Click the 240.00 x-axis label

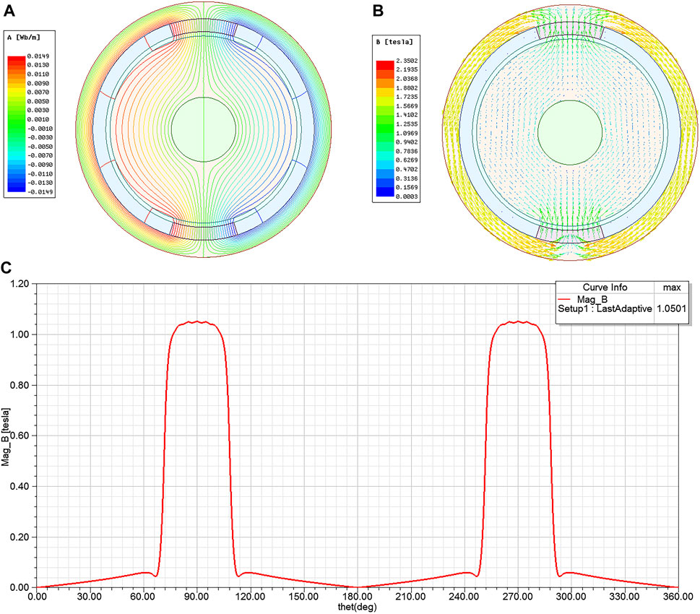click(x=464, y=597)
